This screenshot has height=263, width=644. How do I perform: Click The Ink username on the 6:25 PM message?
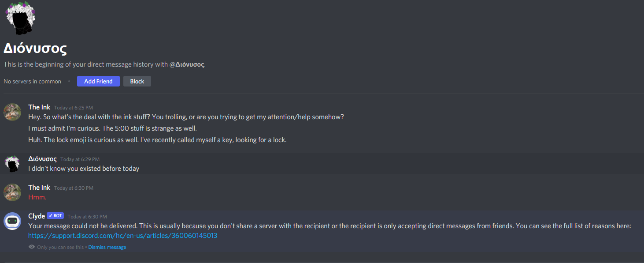(39, 107)
